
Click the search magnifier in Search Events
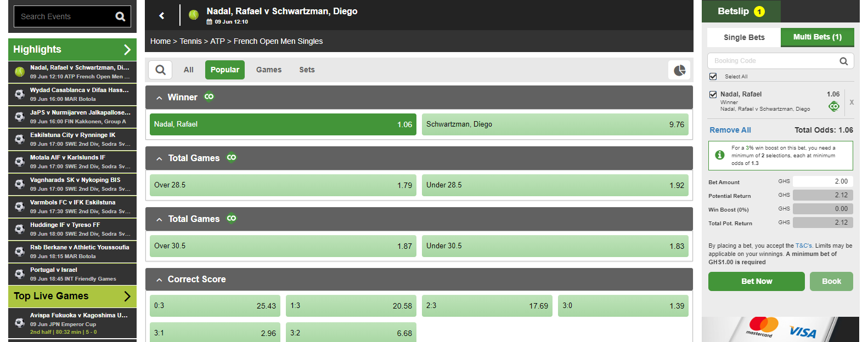pyautogui.click(x=120, y=16)
